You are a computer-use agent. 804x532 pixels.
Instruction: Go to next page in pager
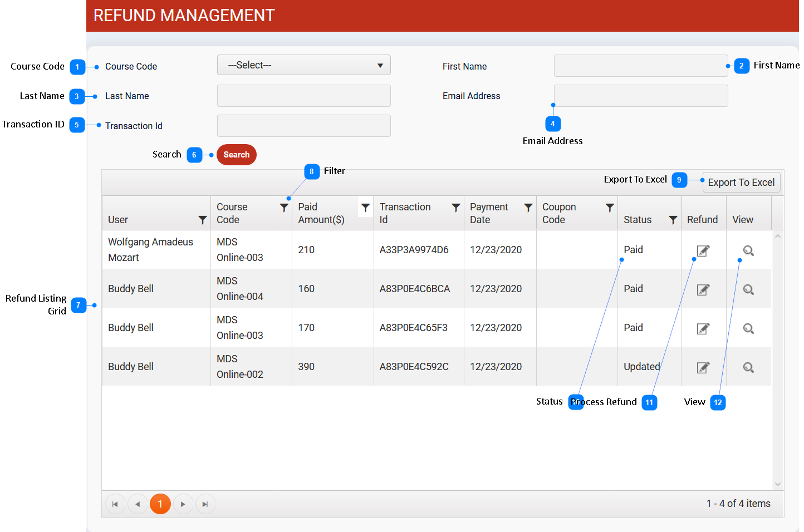[x=183, y=504]
